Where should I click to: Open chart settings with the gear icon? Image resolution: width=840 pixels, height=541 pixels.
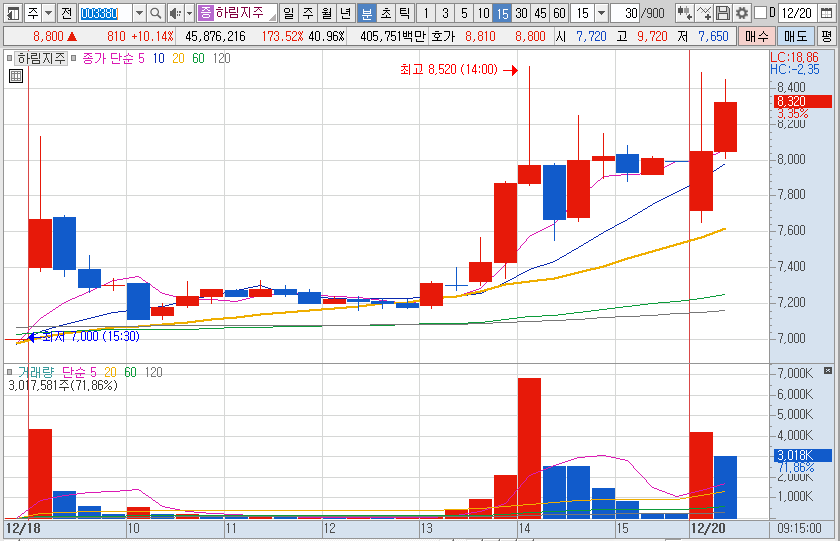click(742, 13)
